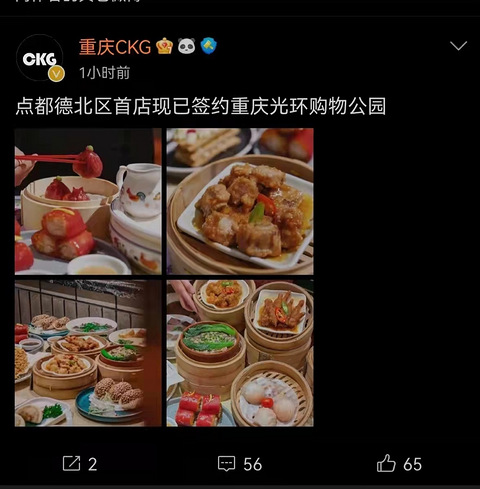Open bamboo steamer baskets photo
Image resolution: width=480 pixels, height=489 pixels.
click(240, 353)
